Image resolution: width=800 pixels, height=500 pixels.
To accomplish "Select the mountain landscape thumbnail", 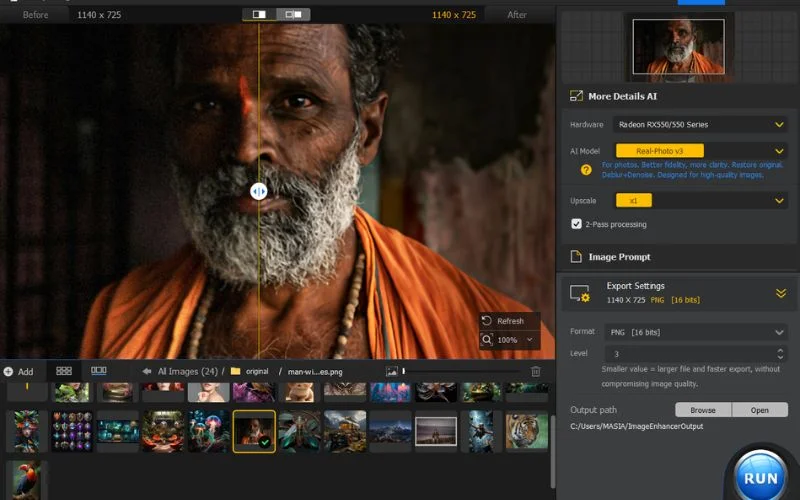I will click(390, 432).
